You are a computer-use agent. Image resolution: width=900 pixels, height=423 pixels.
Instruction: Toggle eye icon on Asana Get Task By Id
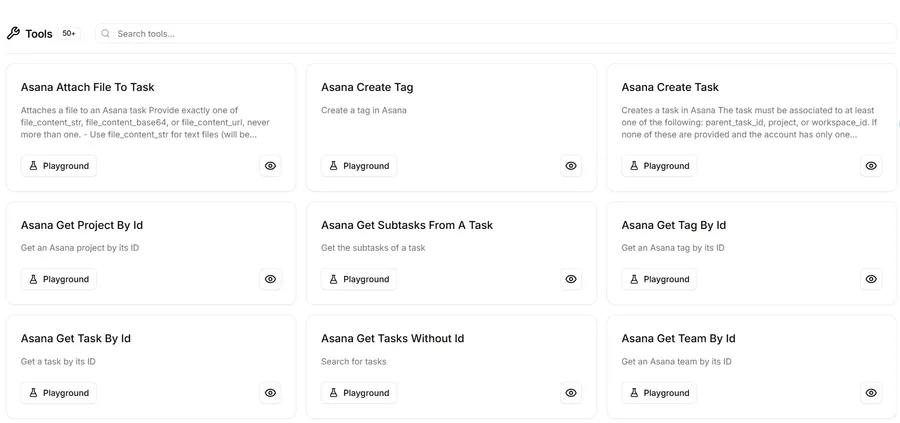tap(270, 393)
